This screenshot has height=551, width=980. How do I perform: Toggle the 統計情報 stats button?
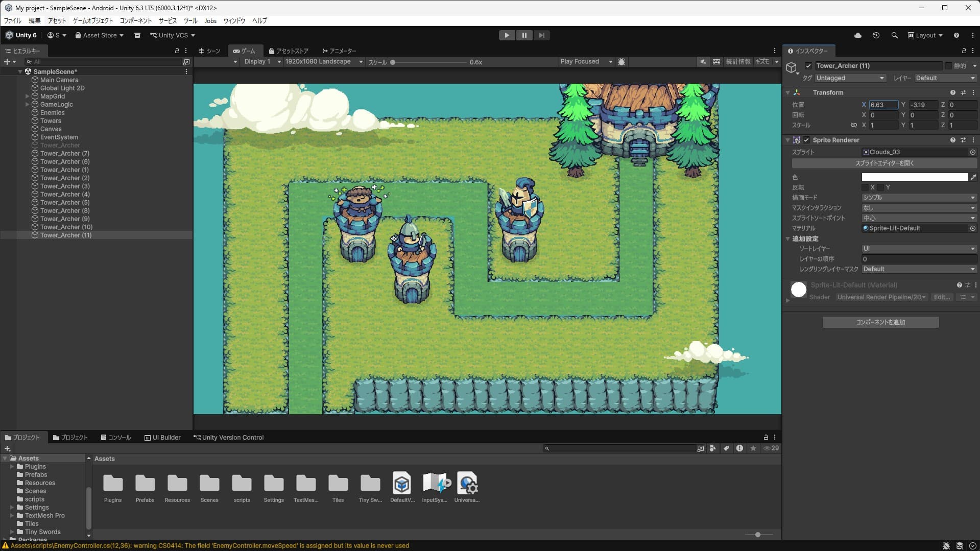(x=738, y=62)
